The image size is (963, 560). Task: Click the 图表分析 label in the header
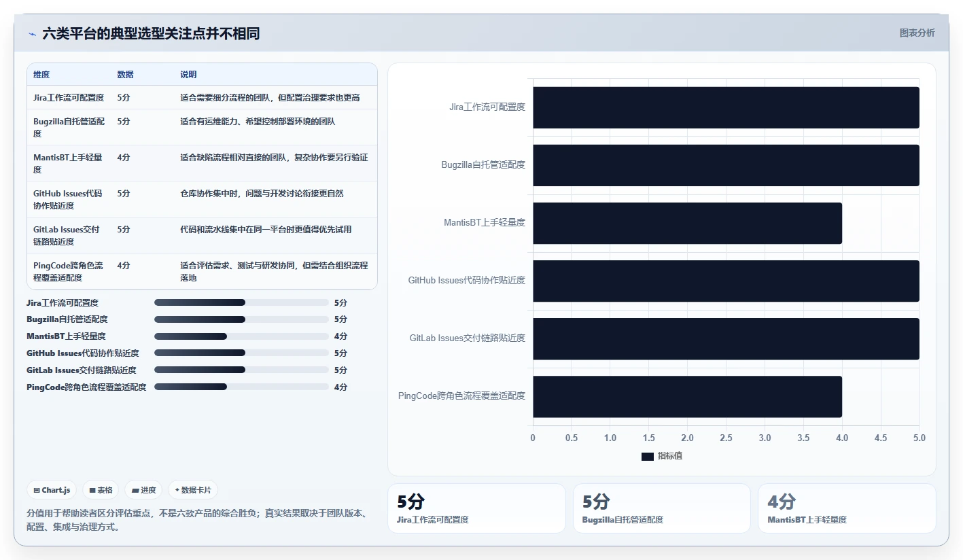pyautogui.click(x=917, y=33)
